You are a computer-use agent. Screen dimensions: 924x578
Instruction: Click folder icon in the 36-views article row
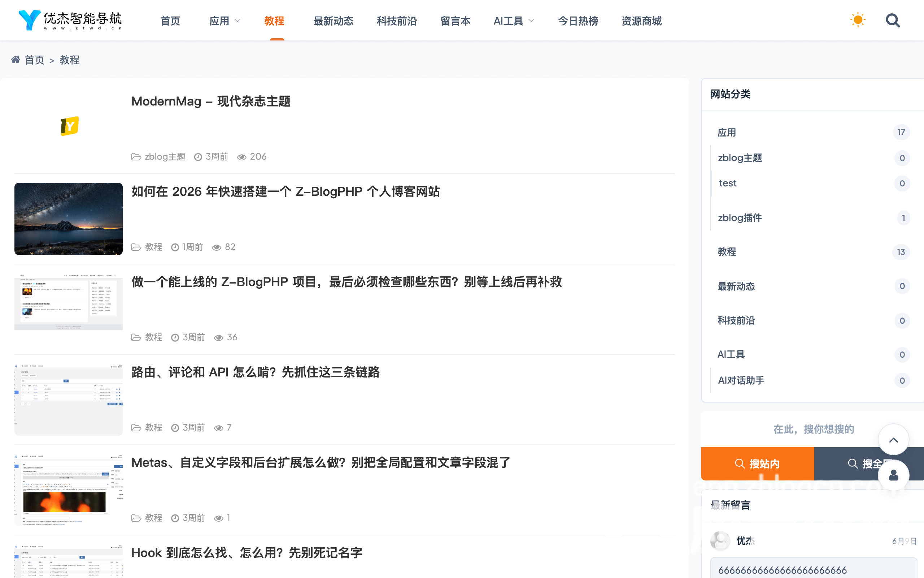point(136,337)
